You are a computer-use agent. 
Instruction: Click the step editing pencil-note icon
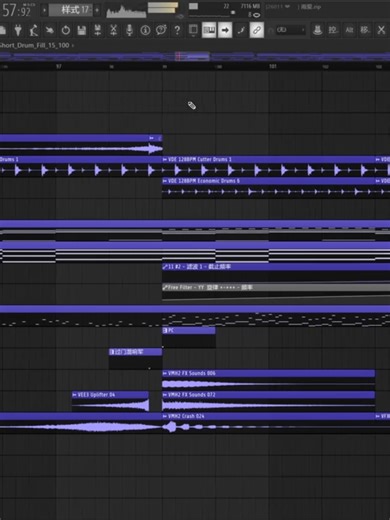coord(241,30)
